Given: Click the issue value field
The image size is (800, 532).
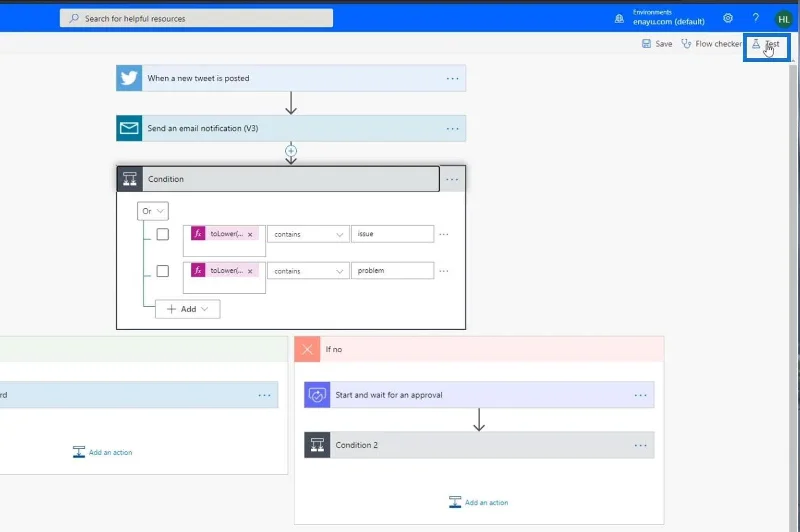Looking at the screenshot, I should click(392, 234).
